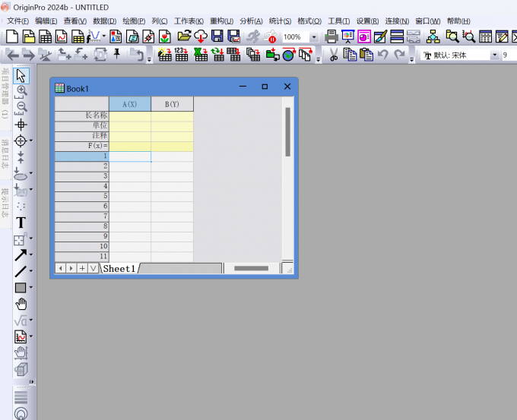This screenshot has height=420, width=517.
Task: Click the New Folder toolbar icon
Action: [x=29, y=36]
